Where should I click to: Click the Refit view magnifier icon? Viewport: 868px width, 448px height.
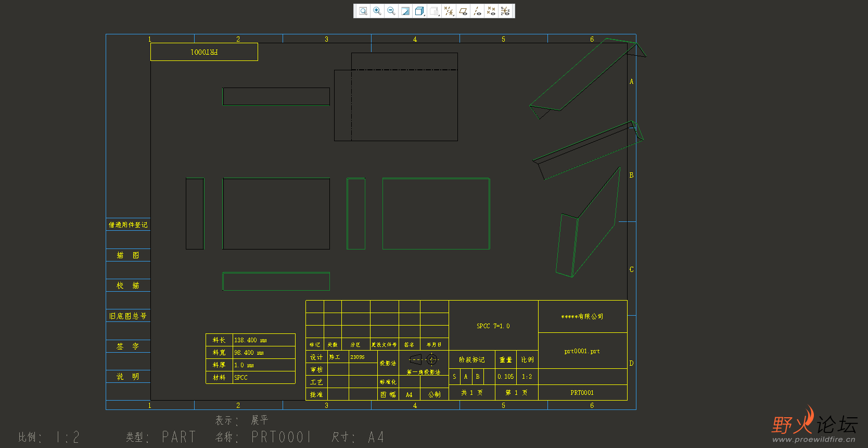(363, 11)
